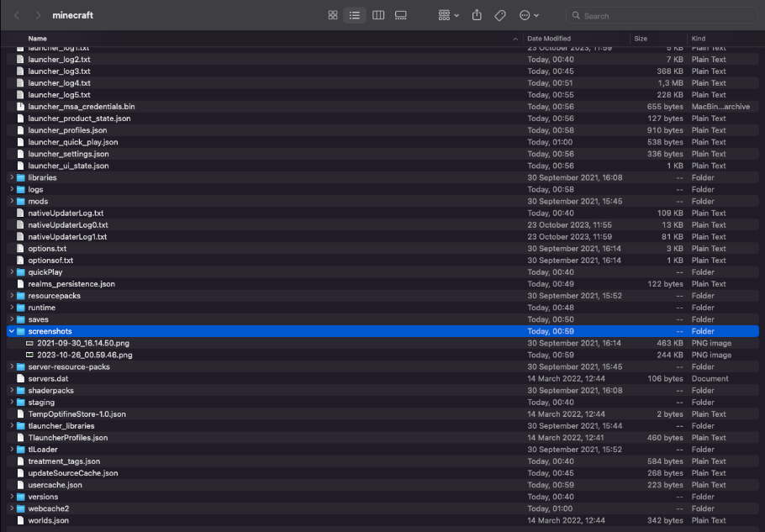The image size is (765, 532).
Task: Select the launcher_msa_credentials.bin file icon
Action: pos(20,106)
